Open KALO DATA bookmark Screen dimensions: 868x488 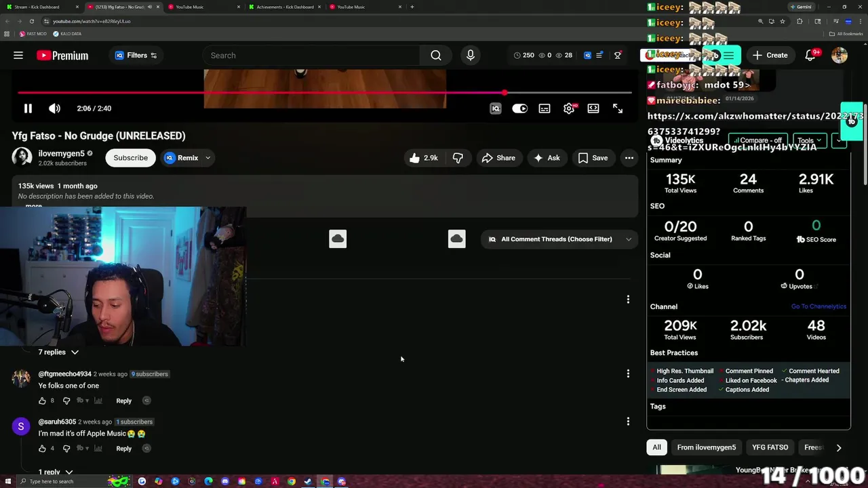click(67, 34)
